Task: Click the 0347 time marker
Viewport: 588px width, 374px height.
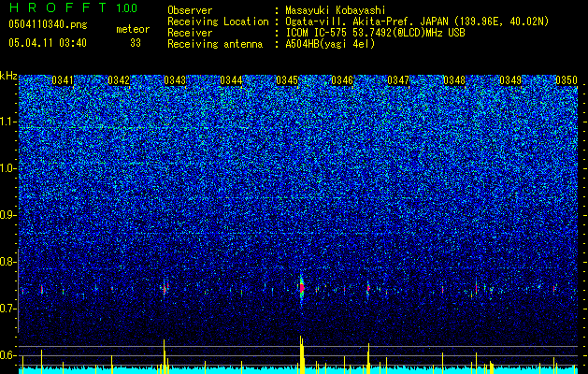Action: (398, 80)
